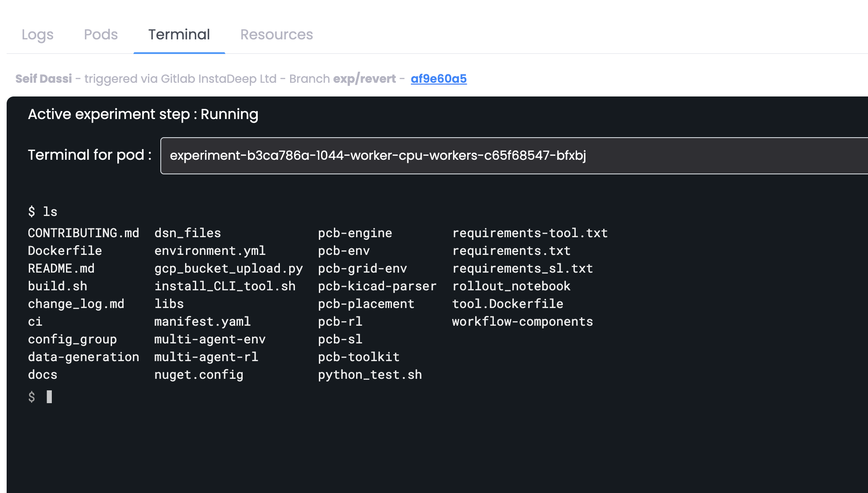868x493 pixels.
Task: Click 'environment.yml' file name
Action: (x=210, y=250)
